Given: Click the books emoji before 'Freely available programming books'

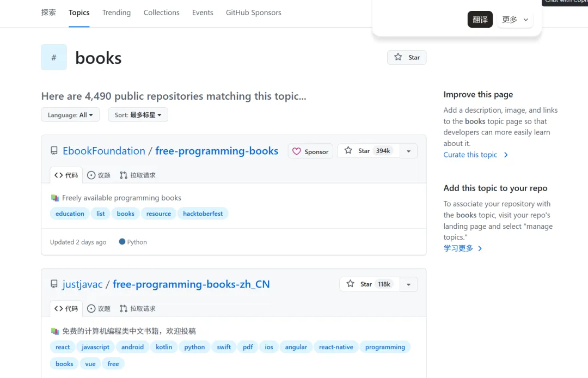Looking at the screenshot, I should [55, 198].
